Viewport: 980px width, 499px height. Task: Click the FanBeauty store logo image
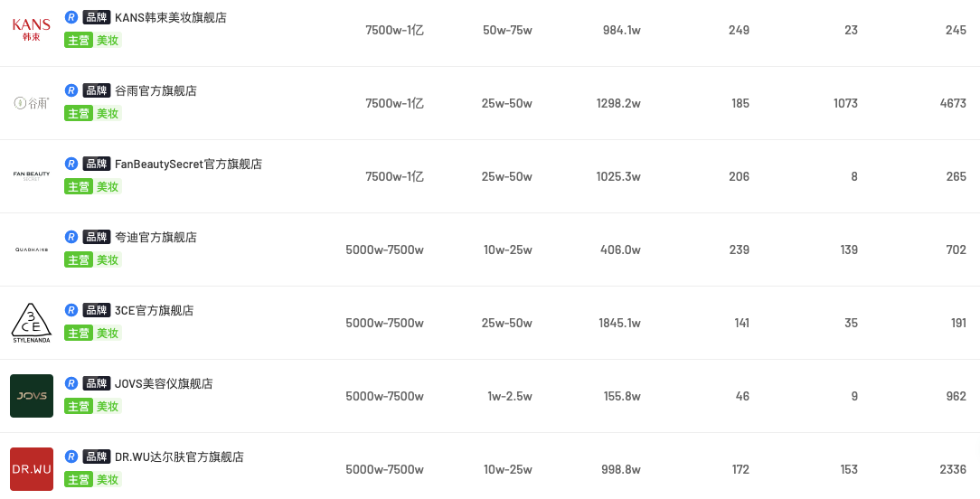(32, 175)
